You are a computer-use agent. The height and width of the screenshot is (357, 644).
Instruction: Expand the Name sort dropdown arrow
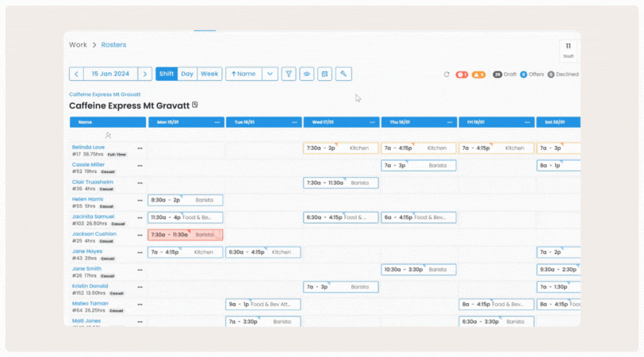point(270,74)
